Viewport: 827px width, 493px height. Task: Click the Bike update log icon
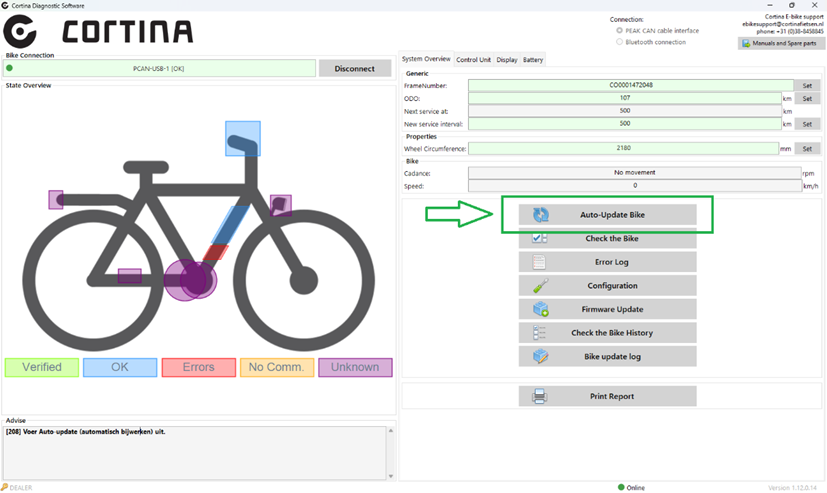[x=540, y=356]
